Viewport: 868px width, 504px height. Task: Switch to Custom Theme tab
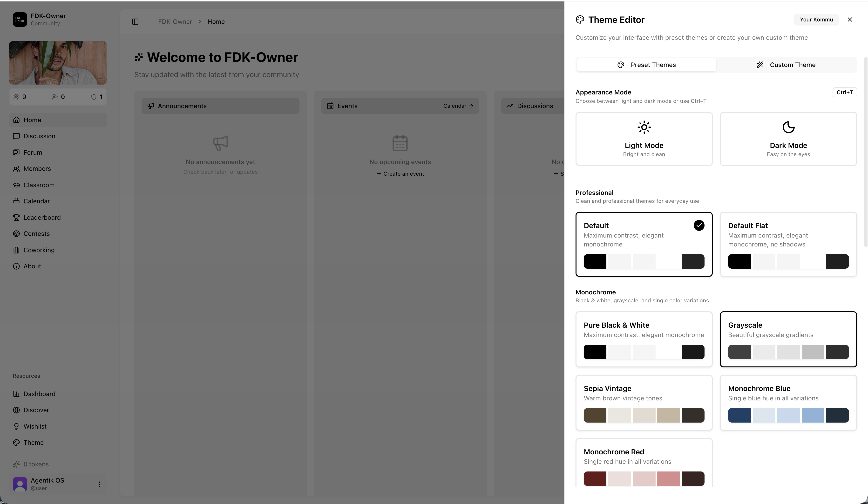(x=786, y=65)
